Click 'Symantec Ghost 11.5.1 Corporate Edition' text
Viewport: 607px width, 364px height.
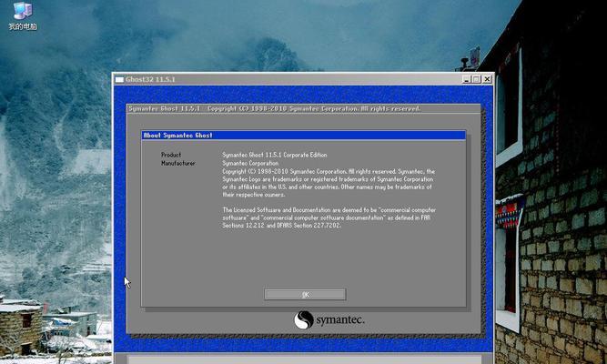point(275,155)
